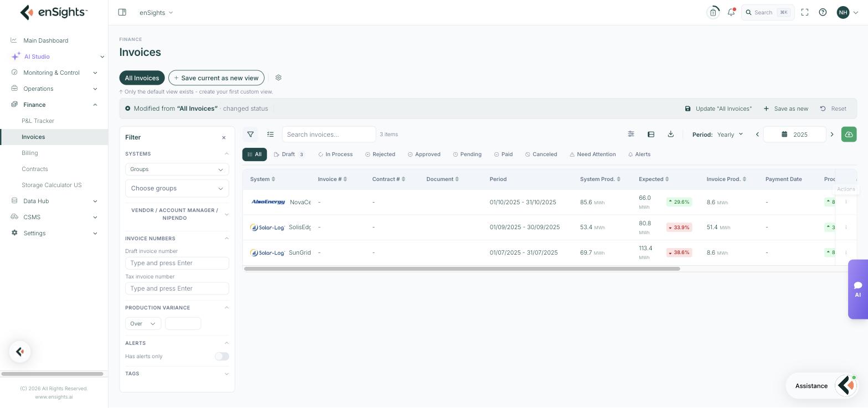Select the Rejected tab
The image size is (868, 408).
pyautogui.click(x=380, y=154)
